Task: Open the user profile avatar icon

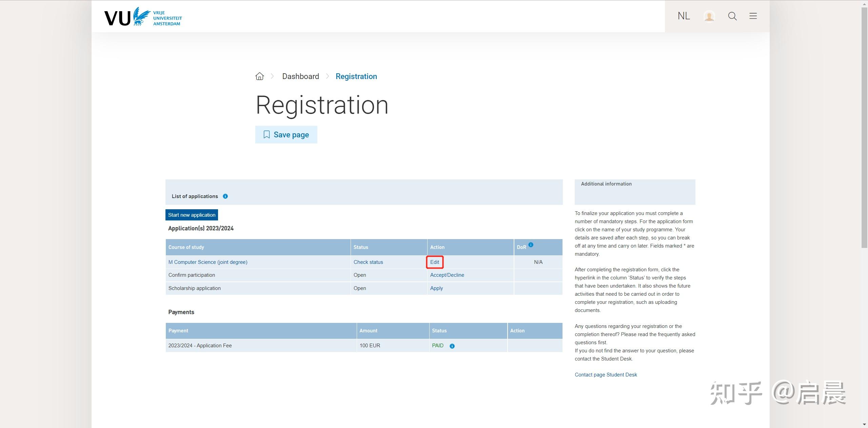Action: [x=709, y=16]
